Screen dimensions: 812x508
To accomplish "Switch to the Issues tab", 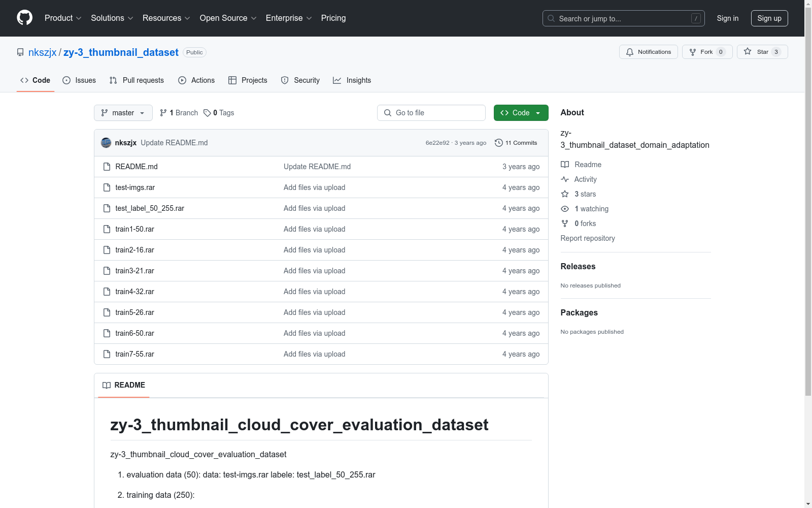I will (79, 80).
